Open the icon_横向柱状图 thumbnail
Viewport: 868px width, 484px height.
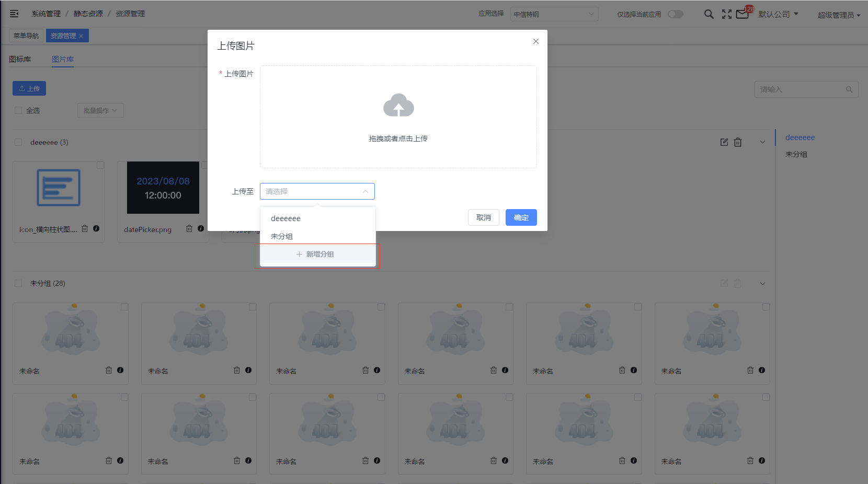pos(59,188)
